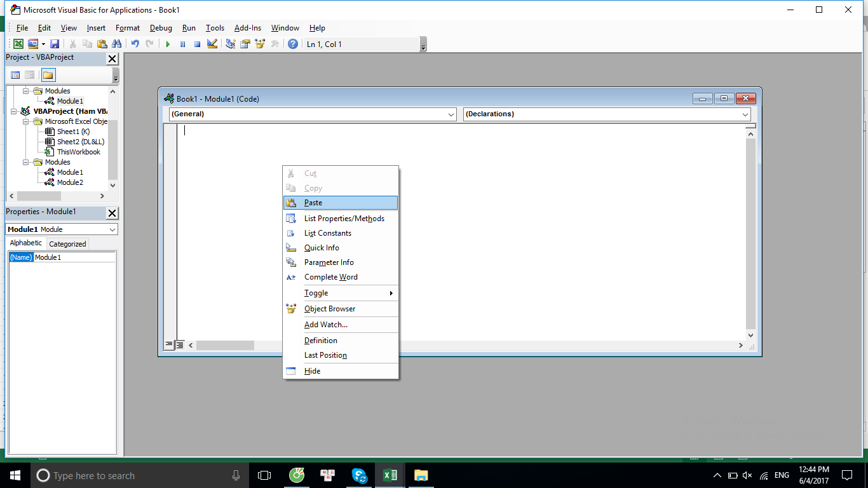This screenshot has height=488, width=868.
Task: Save the workbook with the toolbar floppy icon
Action: [x=55, y=44]
